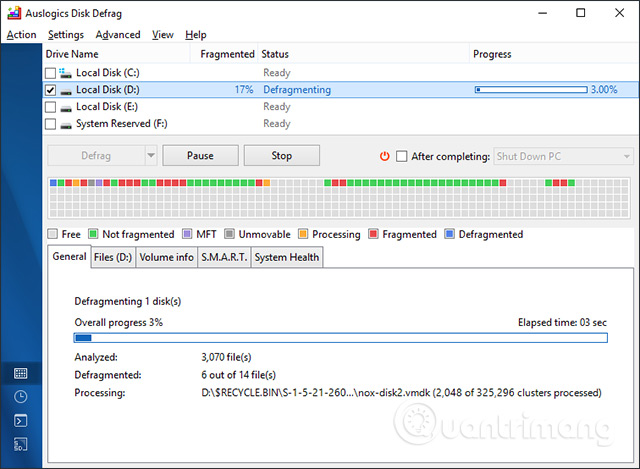Image resolution: width=640 pixels, height=469 pixels.
Task: Click the nox-disk2.vmdk processing path text
Action: point(401,393)
